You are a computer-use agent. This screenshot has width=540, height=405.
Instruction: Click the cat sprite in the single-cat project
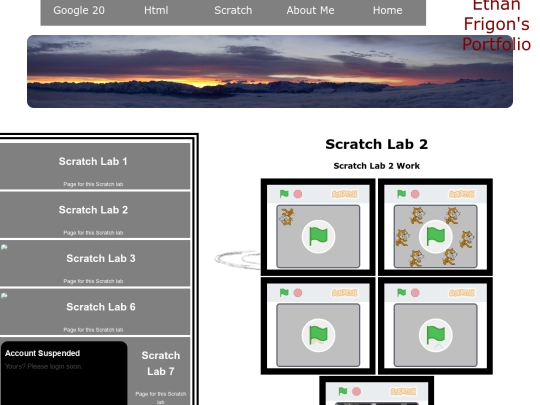pyautogui.click(x=287, y=217)
